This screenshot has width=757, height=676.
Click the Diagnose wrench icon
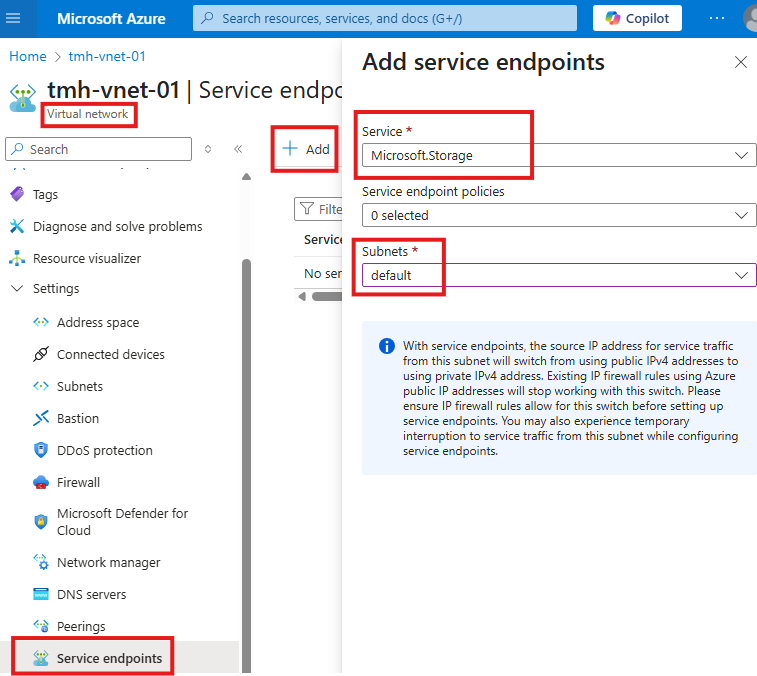[x=17, y=226]
